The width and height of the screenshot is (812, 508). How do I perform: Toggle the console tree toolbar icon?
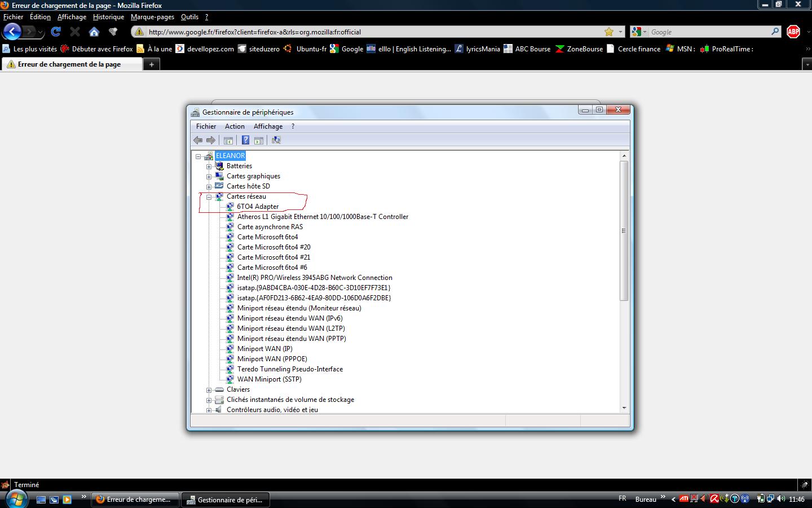[228, 140]
